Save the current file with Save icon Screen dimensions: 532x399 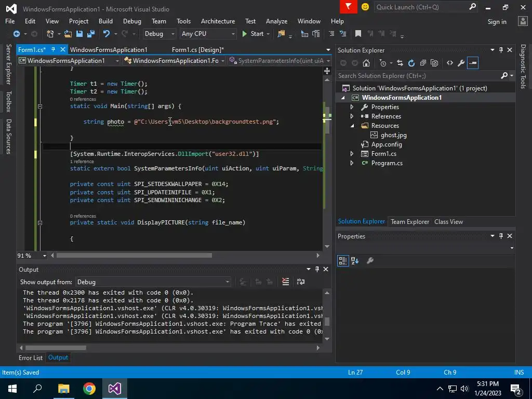(x=79, y=34)
